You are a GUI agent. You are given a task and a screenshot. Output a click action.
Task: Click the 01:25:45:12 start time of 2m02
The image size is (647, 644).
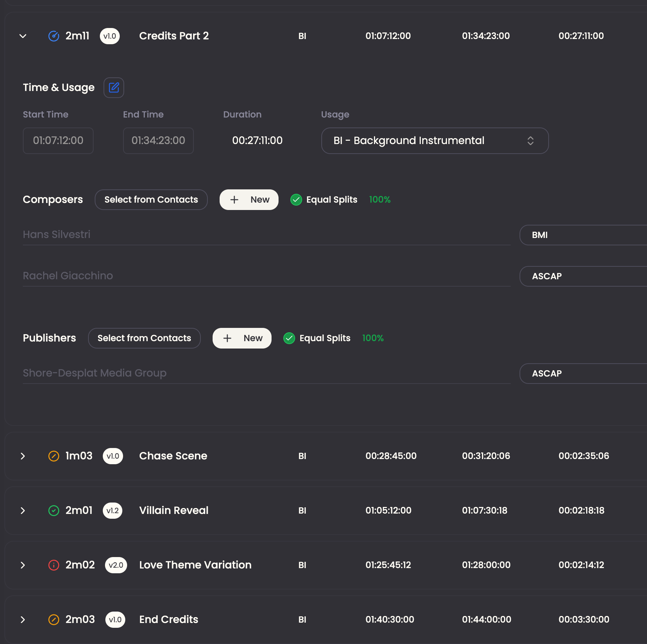[x=388, y=565]
